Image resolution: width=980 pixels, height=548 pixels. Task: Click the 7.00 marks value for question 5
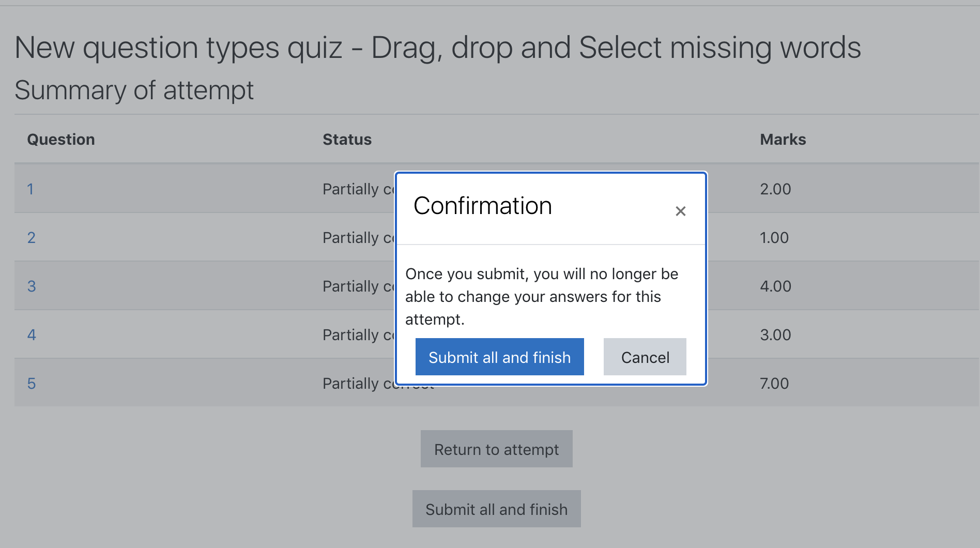tap(774, 384)
